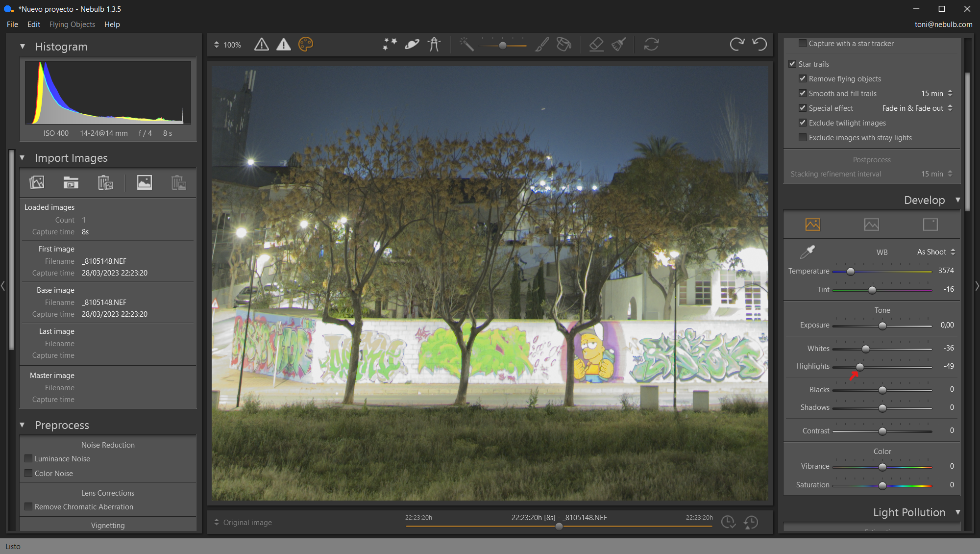Click the redo arrow icon
Viewport: 980px width, 554px height.
[736, 45]
